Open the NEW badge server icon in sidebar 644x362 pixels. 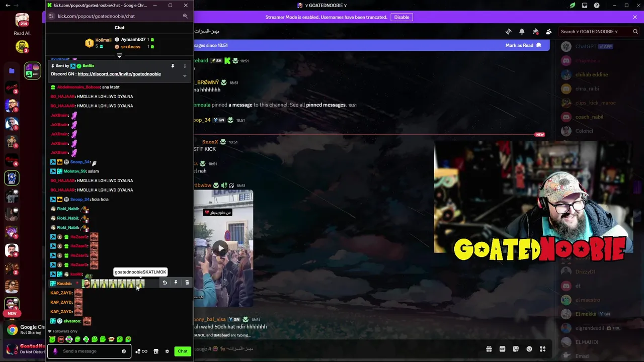pos(12,304)
